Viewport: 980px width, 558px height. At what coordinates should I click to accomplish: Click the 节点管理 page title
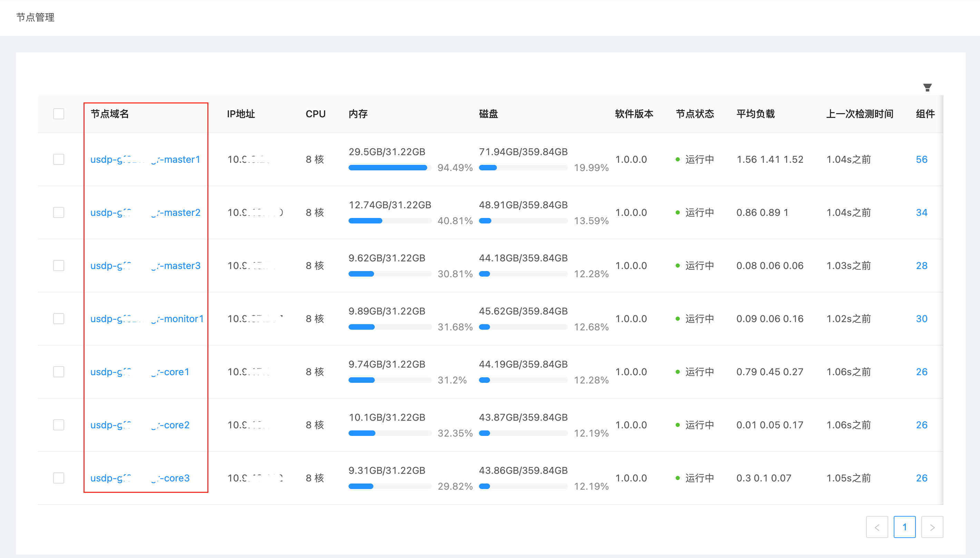pos(35,17)
